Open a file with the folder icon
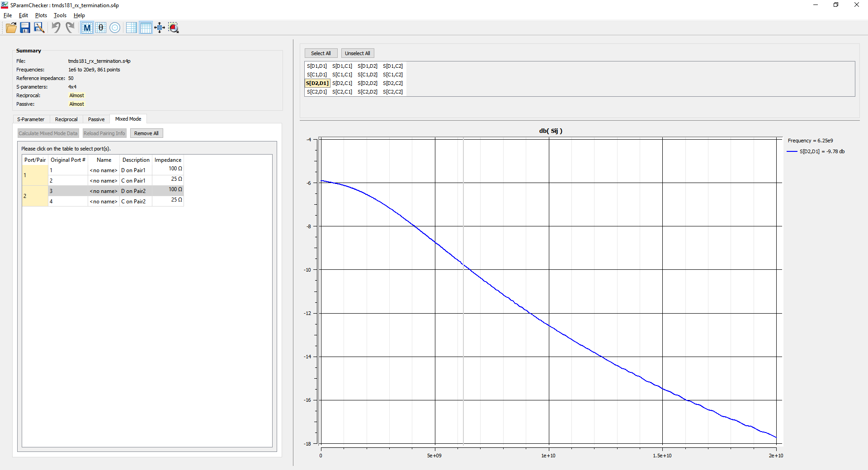 [11, 28]
